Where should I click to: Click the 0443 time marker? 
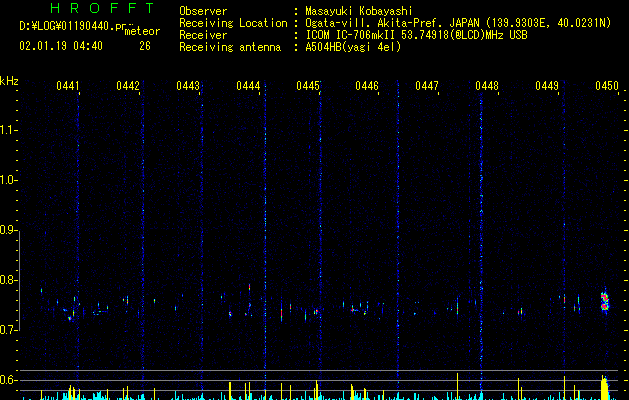[188, 85]
